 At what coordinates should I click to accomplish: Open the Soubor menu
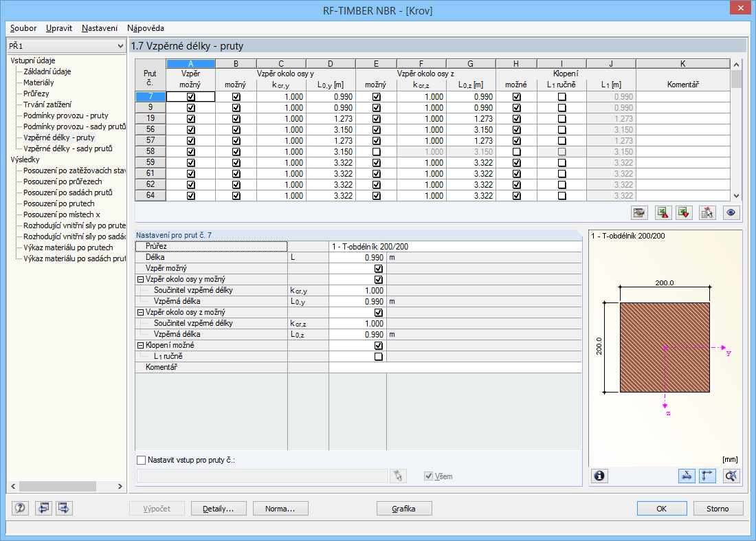pyautogui.click(x=23, y=28)
